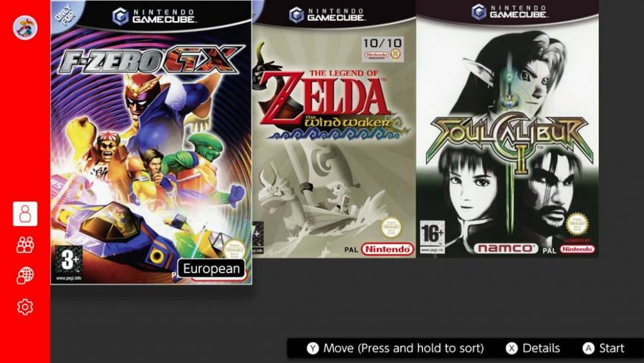Click the European version label

211,269
